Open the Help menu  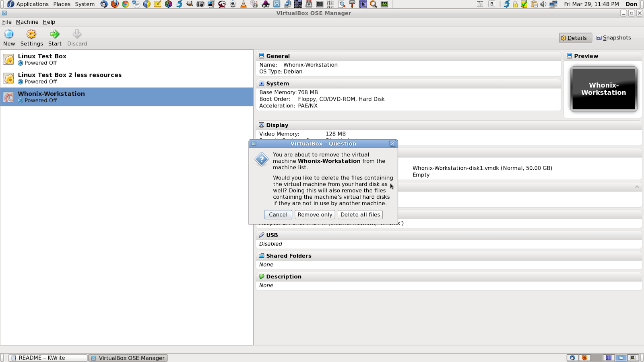pos(49,22)
